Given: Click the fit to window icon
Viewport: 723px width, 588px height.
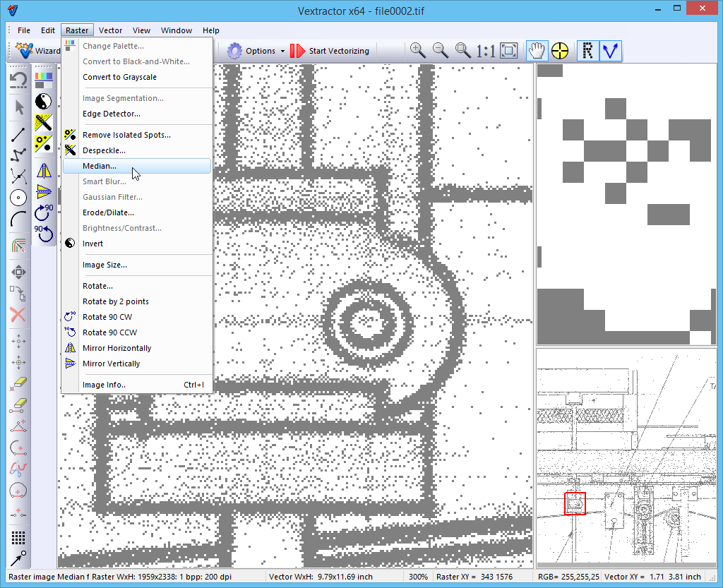Looking at the screenshot, I should click(x=508, y=50).
